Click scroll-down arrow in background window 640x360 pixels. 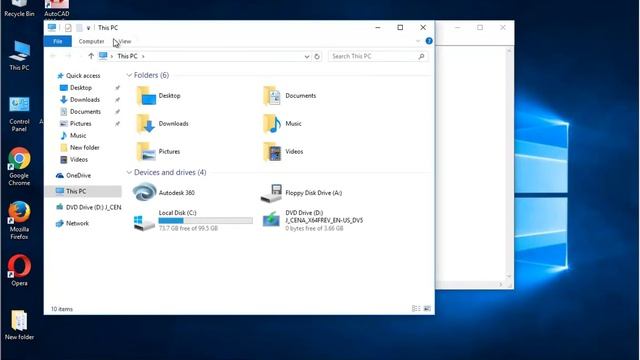coord(509,276)
